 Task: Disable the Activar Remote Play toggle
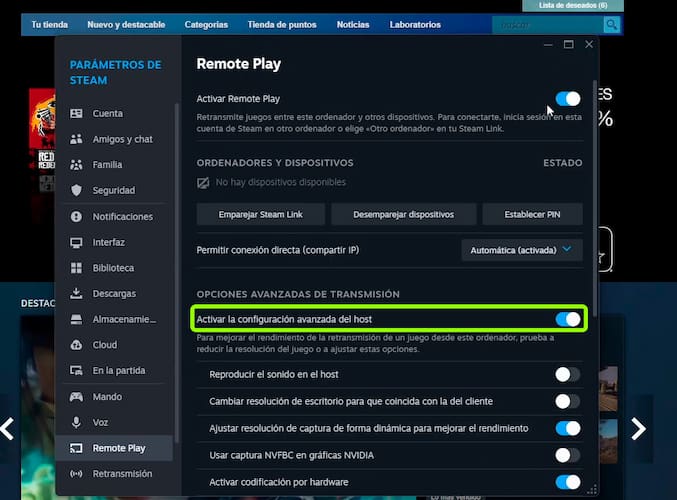567,99
